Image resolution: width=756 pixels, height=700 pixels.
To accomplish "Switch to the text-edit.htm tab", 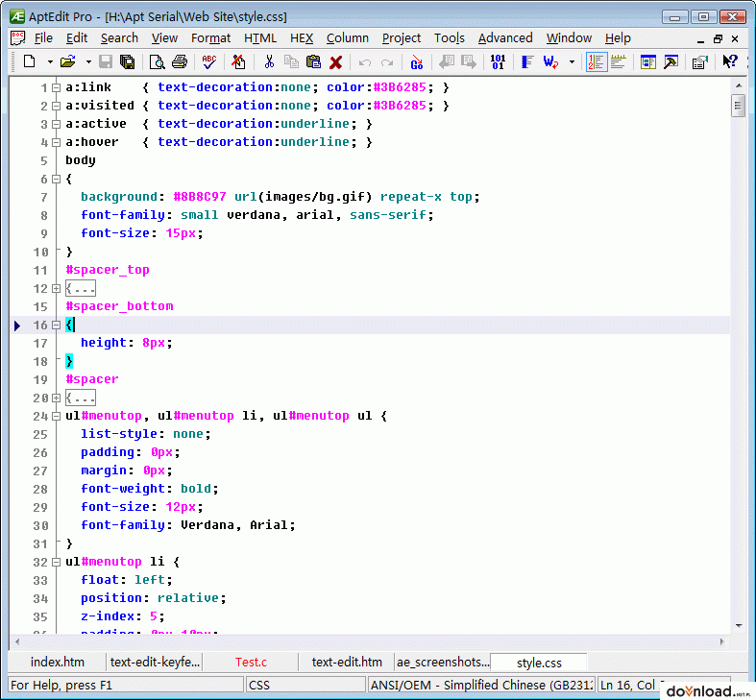I will [347, 662].
